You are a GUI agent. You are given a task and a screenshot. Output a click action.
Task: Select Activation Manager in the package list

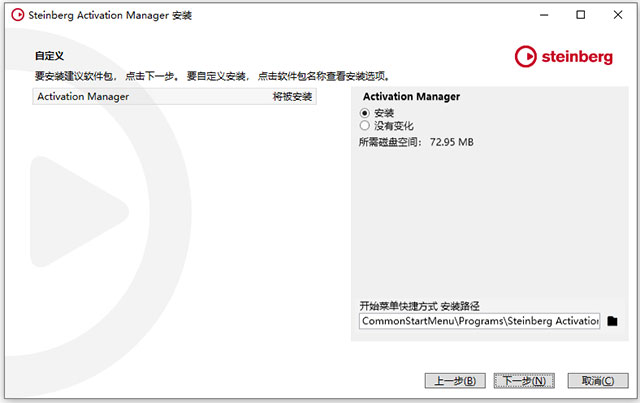pos(83,97)
